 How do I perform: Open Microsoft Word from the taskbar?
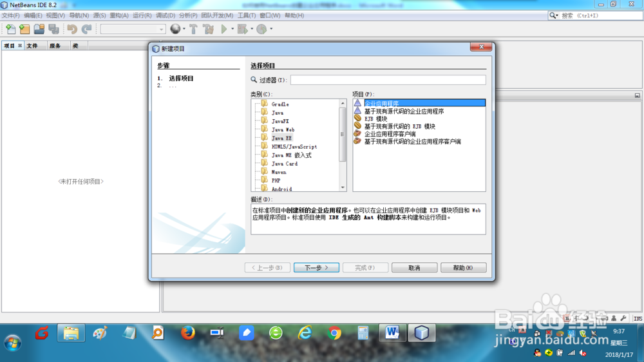point(392,333)
